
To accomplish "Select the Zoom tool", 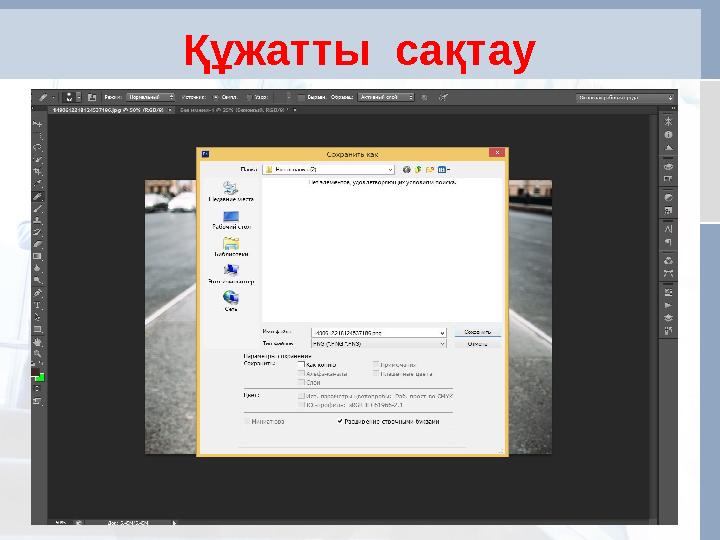I will pyautogui.click(x=38, y=354).
